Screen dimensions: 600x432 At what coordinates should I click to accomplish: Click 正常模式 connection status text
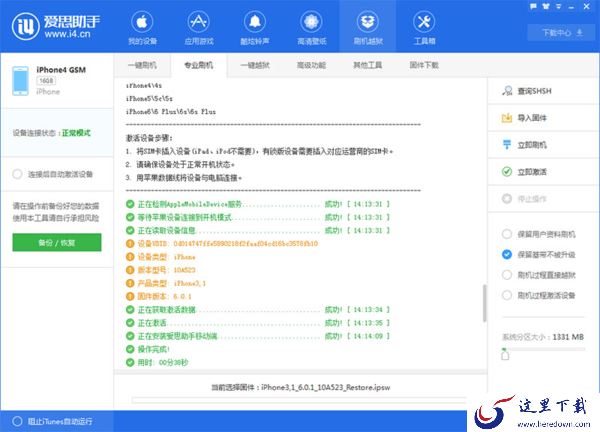[x=76, y=133]
